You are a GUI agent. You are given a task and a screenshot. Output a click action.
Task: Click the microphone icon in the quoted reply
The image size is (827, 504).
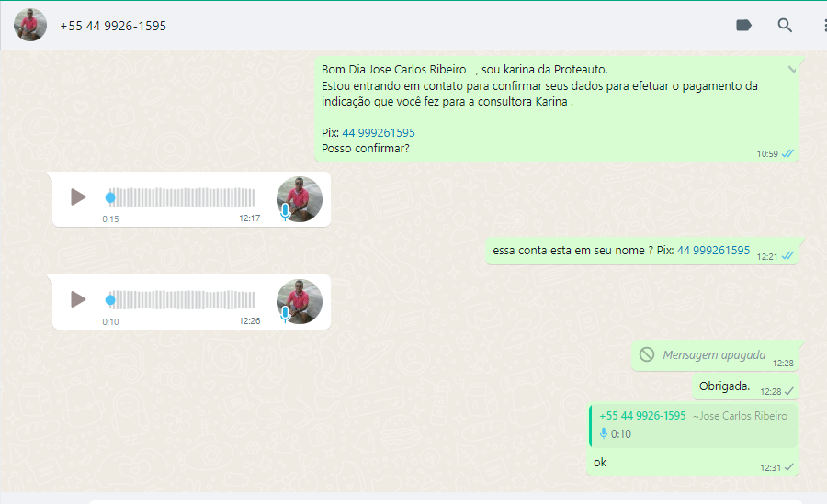pyautogui.click(x=604, y=433)
